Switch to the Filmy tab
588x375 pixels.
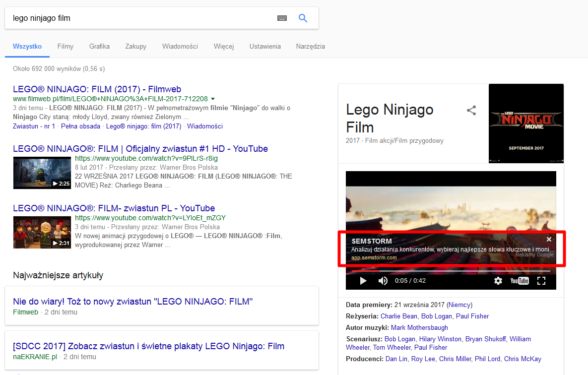(65, 47)
